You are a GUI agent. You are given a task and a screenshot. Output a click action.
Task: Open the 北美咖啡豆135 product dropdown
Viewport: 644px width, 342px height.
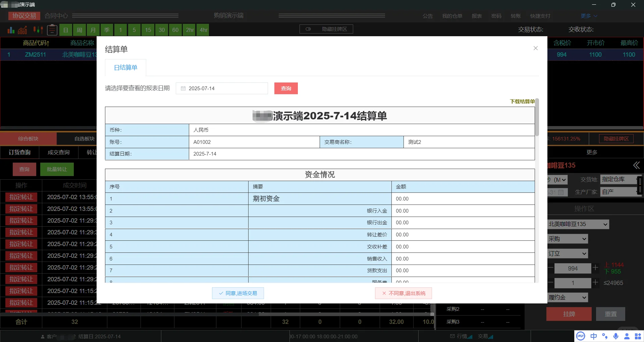pos(579,224)
